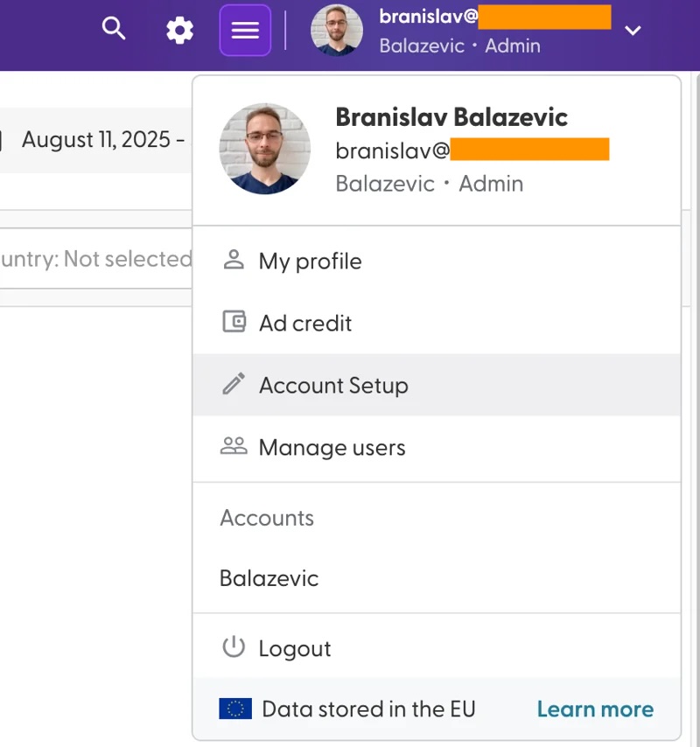Toggle the hamburger menu button
This screenshot has height=747, width=700.
coord(245,31)
